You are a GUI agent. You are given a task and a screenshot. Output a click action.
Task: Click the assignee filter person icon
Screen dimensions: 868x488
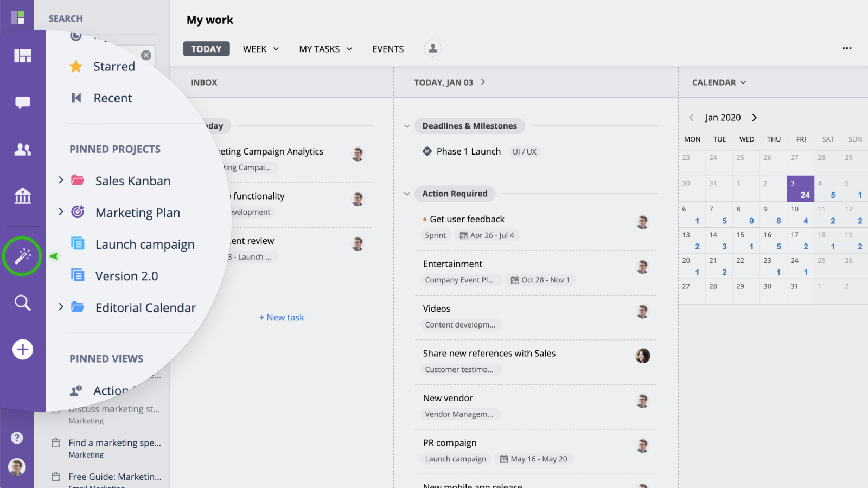(432, 48)
